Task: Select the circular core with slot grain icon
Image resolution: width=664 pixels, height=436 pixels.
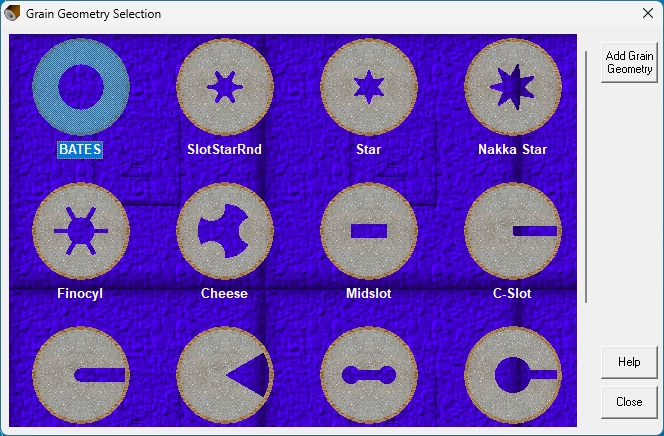Action: pyautogui.click(x=513, y=375)
